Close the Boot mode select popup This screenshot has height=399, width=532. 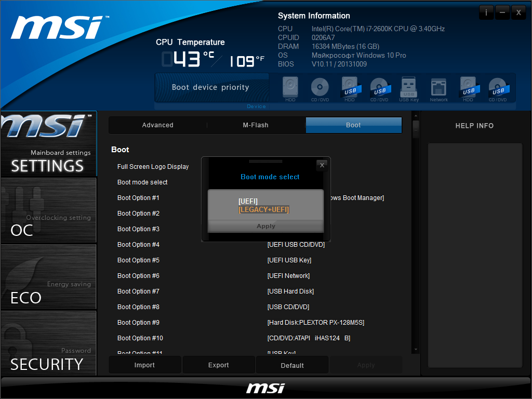(x=322, y=165)
